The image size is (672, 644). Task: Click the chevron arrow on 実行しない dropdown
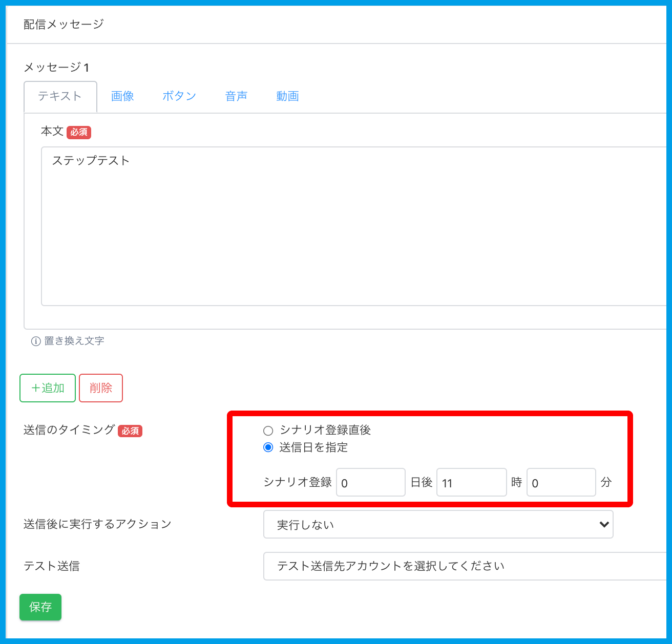coord(604,525)
